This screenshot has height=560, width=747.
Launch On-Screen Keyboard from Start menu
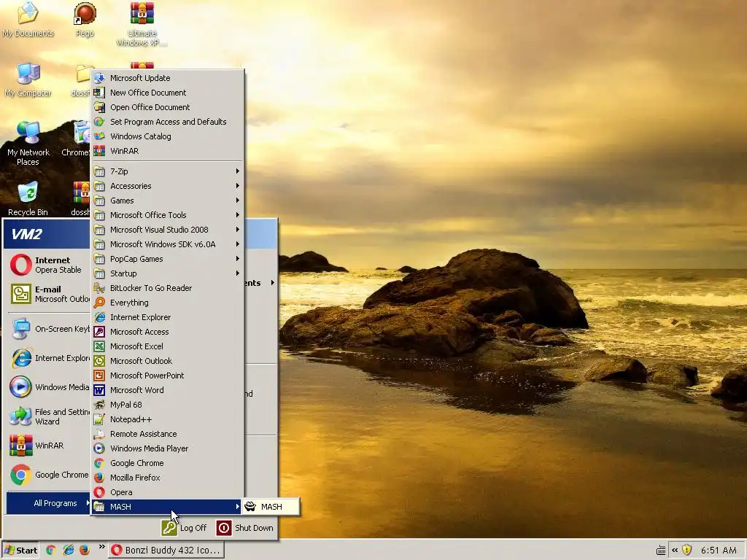tap(48, 329)
